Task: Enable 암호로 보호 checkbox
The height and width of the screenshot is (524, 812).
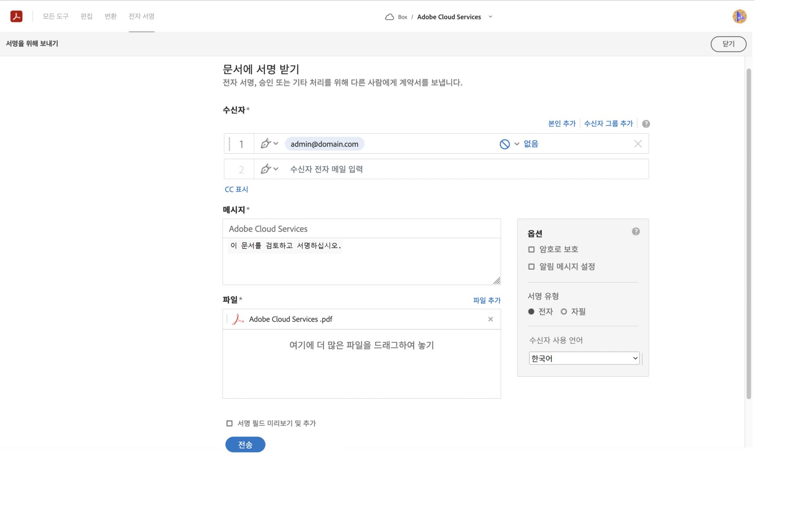Action: coord(531,249)
